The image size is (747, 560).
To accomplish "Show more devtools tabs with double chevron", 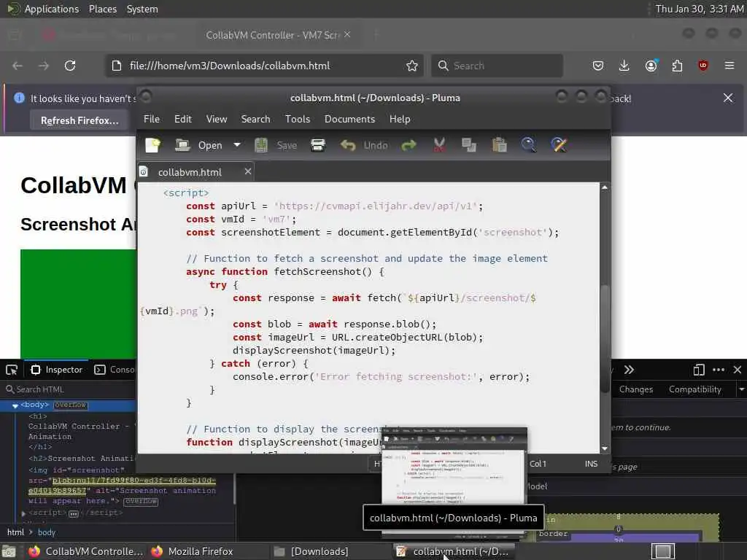I will click(x=629, y=370).
